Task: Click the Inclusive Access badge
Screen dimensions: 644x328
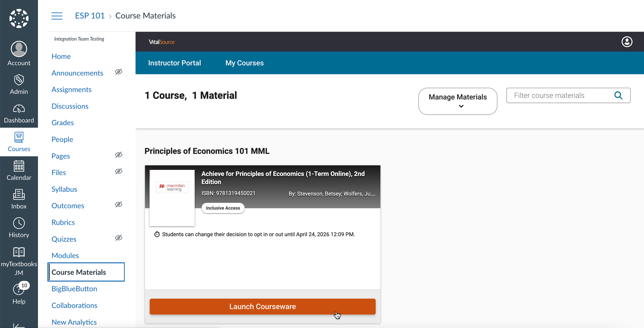Action: click(x=223, y=208)
